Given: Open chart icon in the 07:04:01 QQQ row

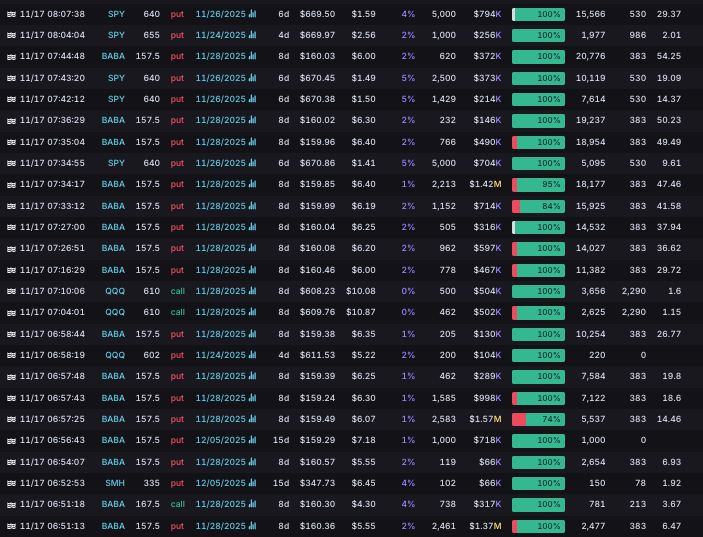Looking at the screenshot, I should click(x=252, y=312).
